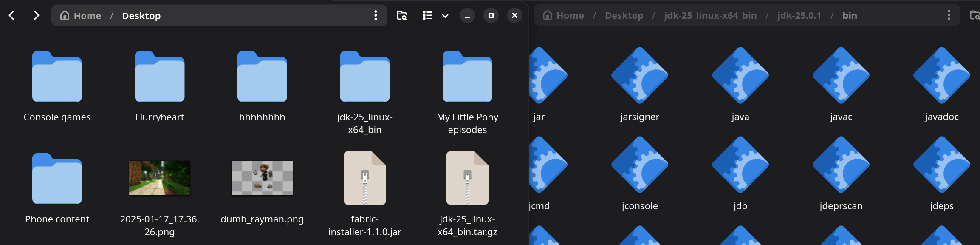Open path bar three-dot menu in Desktop window

pos(376,16)
